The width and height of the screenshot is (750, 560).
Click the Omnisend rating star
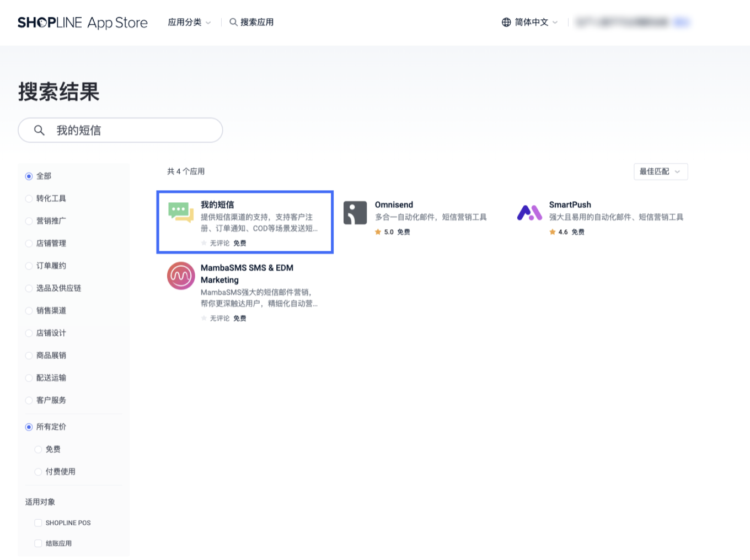click(x=378, y=232)
